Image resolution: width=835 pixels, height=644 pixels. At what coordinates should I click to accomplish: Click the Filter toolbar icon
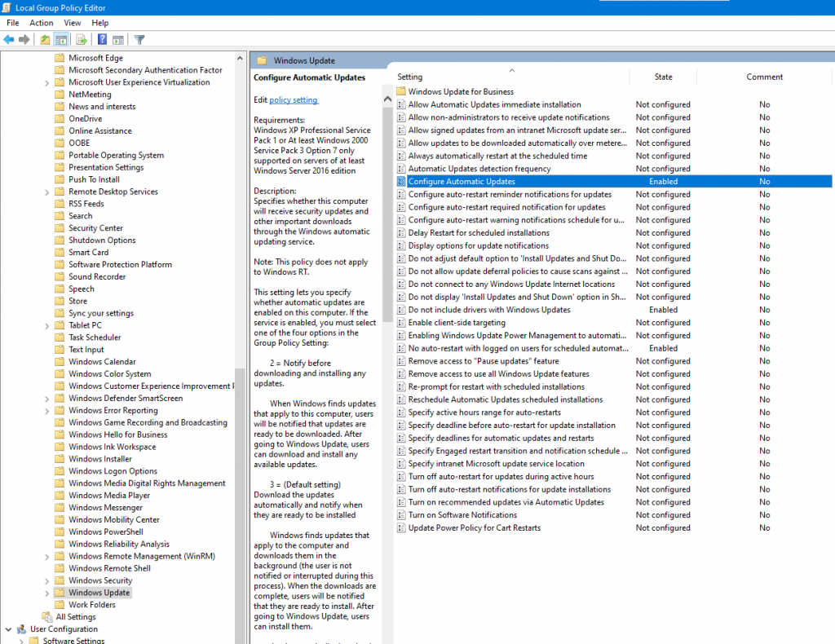(139, 38)
